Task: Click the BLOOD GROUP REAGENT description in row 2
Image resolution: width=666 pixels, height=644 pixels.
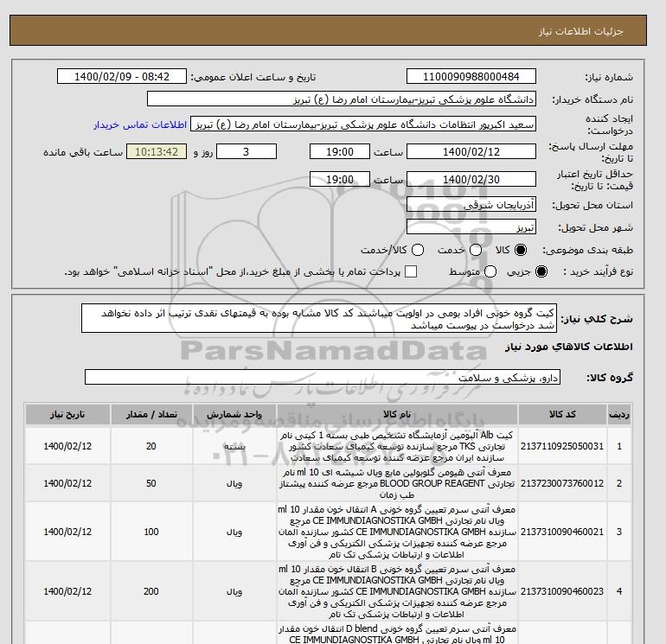Action: [x=397, y=483]
